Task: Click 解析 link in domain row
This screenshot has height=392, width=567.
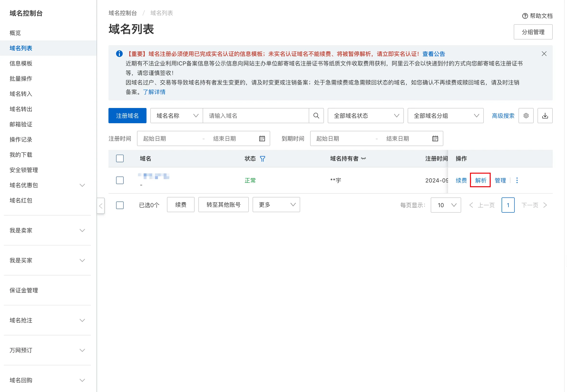Action: [481, 180]
